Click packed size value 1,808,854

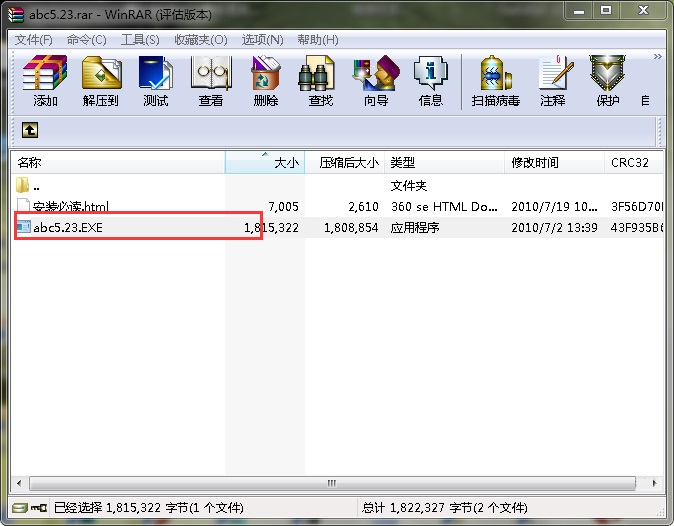tap(351, 227)
